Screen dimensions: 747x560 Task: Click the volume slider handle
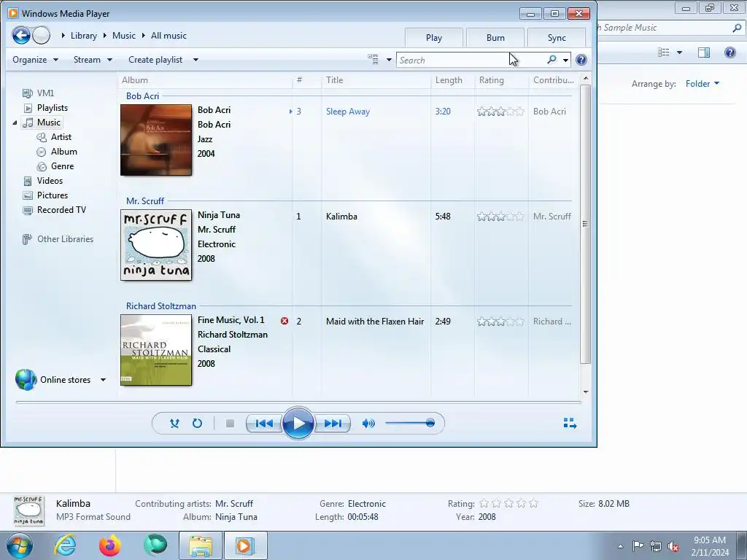point(430,423)
